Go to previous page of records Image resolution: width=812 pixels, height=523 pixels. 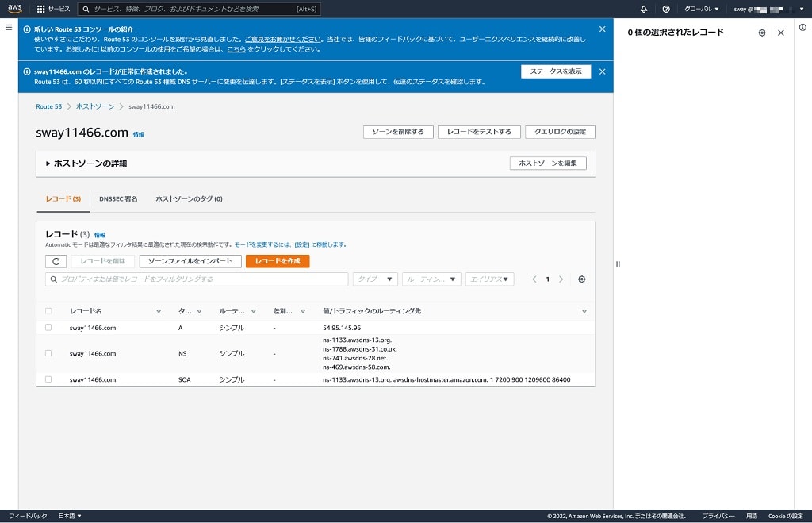tap(534, 279)
